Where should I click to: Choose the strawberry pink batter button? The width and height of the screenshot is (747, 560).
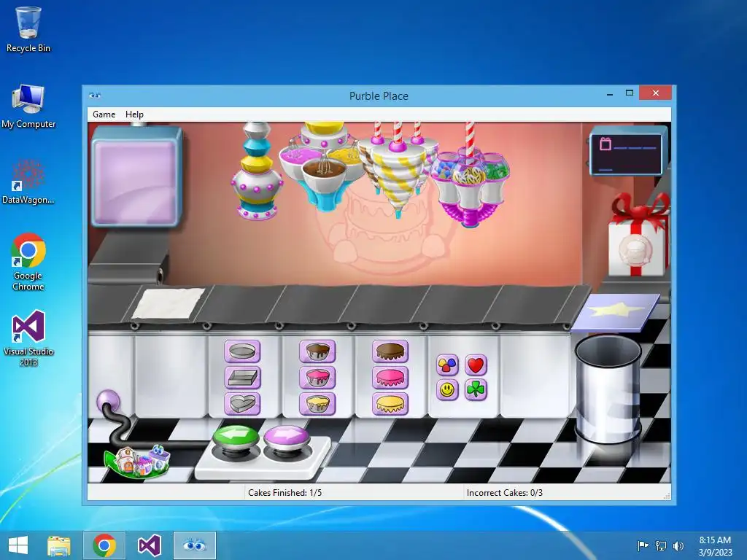coord(317,378)
